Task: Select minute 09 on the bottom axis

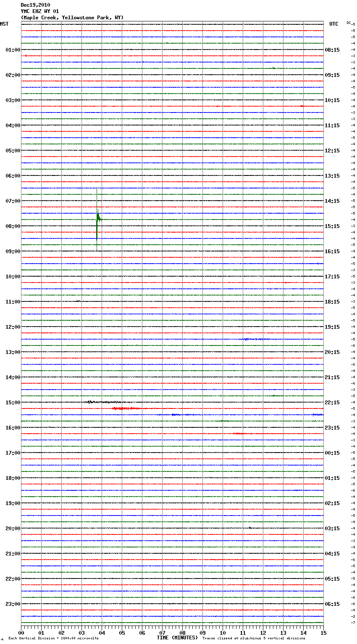Action: coord(202,633)
